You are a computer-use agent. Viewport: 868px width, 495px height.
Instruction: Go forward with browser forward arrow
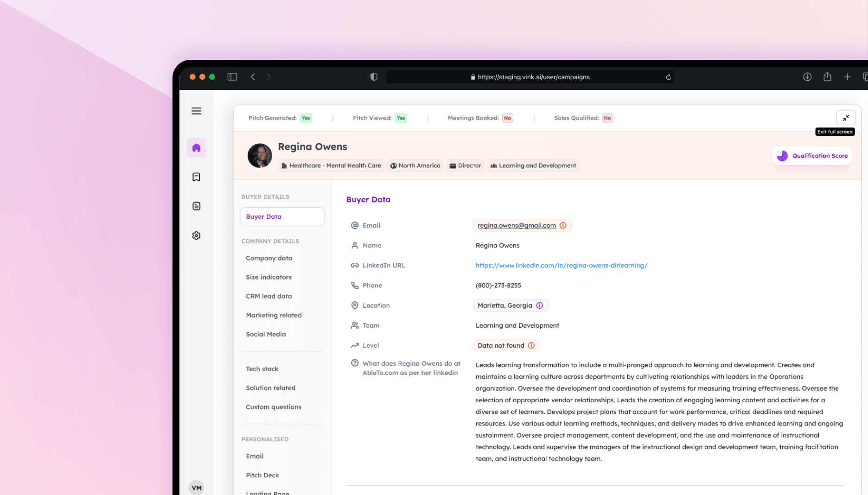click(x=268, y=77)
